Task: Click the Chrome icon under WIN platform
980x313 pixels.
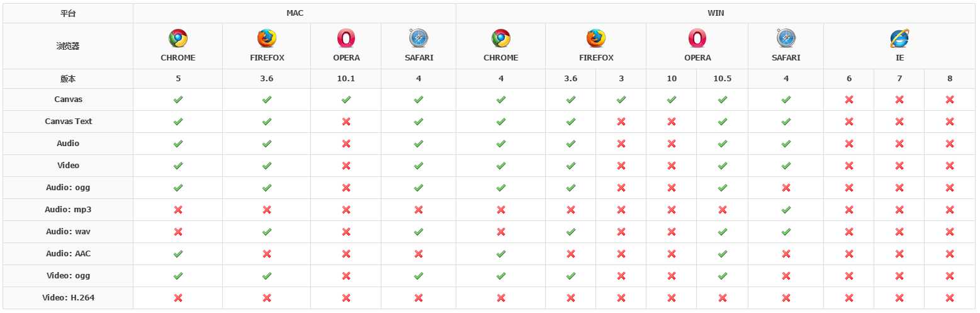Action: [x=501, y=39]
